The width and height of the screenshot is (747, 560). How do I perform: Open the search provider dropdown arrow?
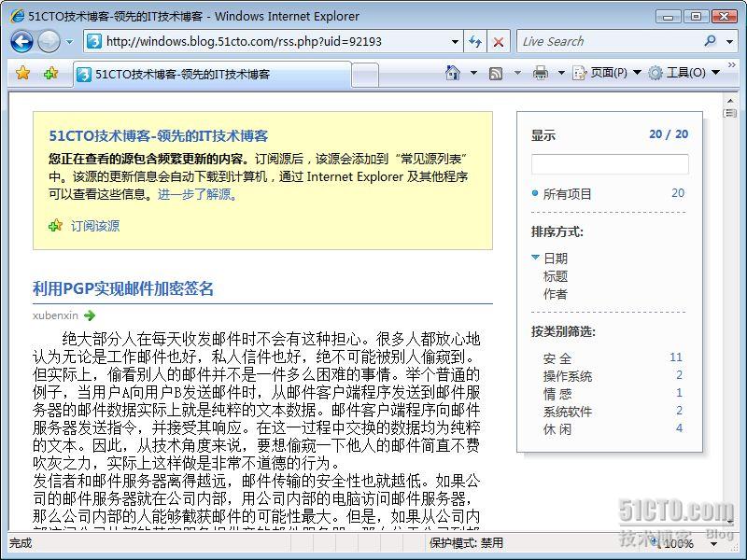(x=729, y=42)
